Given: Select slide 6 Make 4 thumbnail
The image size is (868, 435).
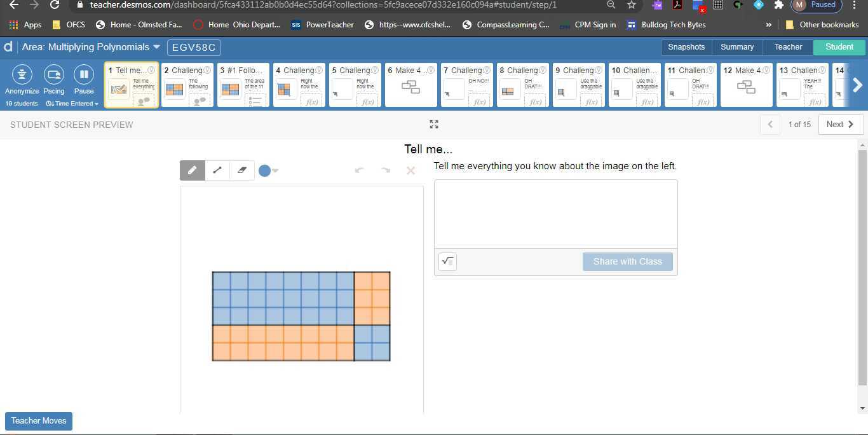Looking at the screenshot, I should point(410,85).
